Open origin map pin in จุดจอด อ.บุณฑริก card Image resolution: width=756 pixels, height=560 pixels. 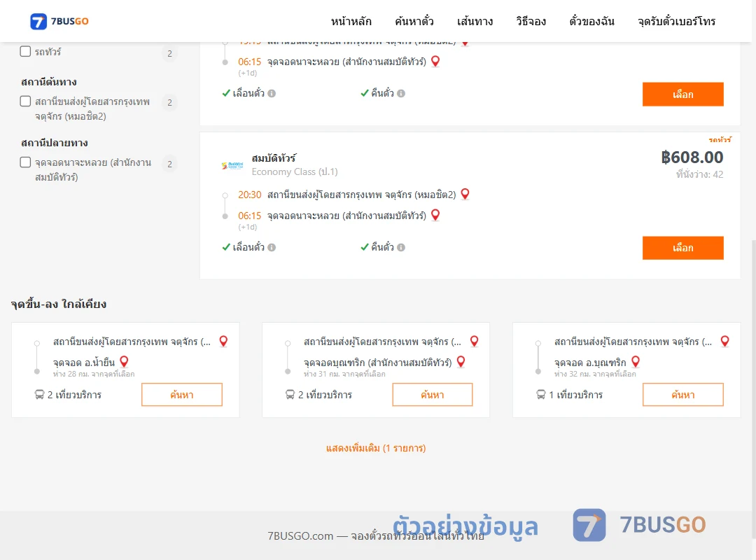724,342
